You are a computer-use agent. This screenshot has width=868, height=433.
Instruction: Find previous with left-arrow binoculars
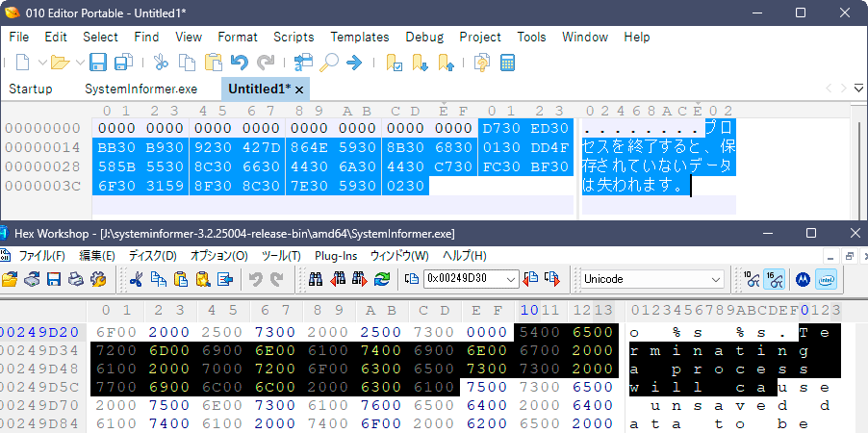(338, 279)
